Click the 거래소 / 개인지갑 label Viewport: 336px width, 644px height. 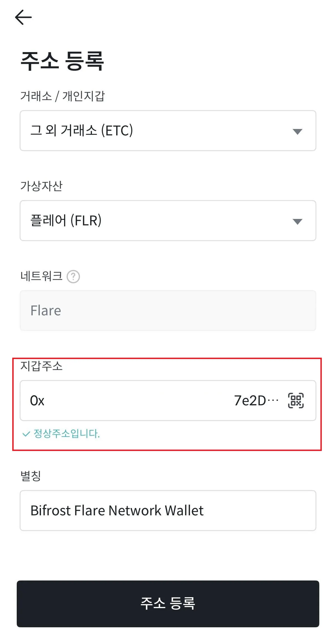click(x=62, y=96)
